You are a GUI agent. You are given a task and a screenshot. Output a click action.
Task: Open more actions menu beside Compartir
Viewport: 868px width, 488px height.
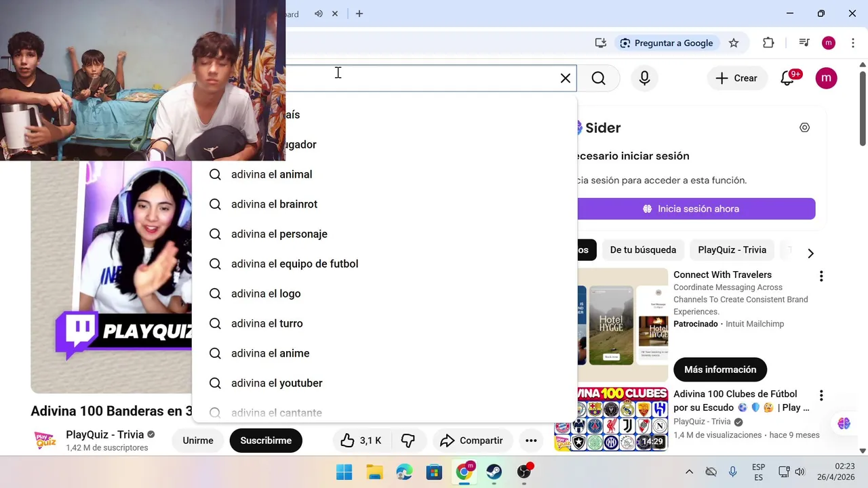[531, 441]
